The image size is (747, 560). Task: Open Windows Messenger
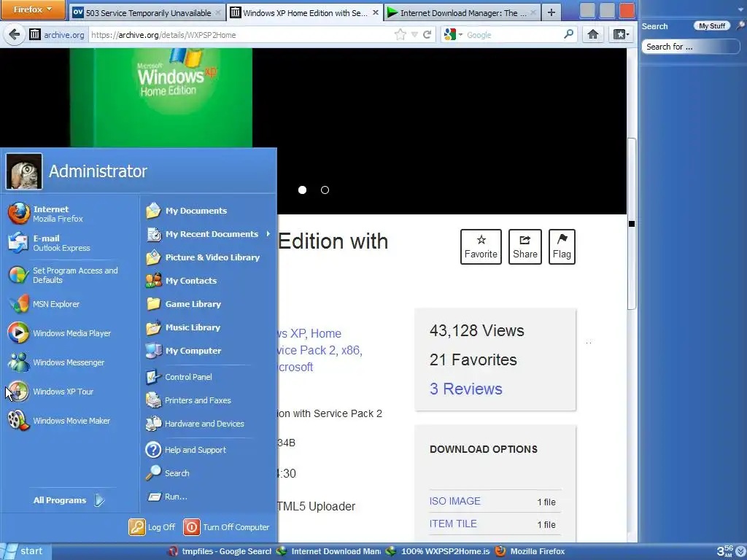(x=56, y=362)
